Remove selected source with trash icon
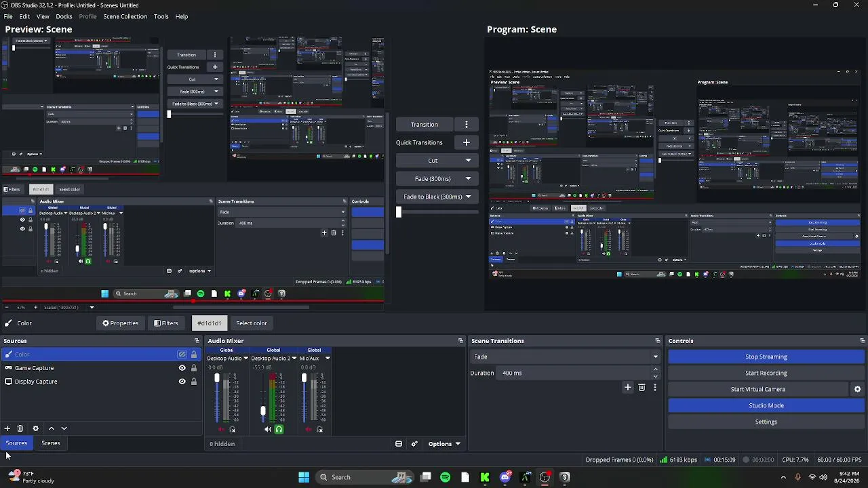868x488 pixels. click(20, 428)
